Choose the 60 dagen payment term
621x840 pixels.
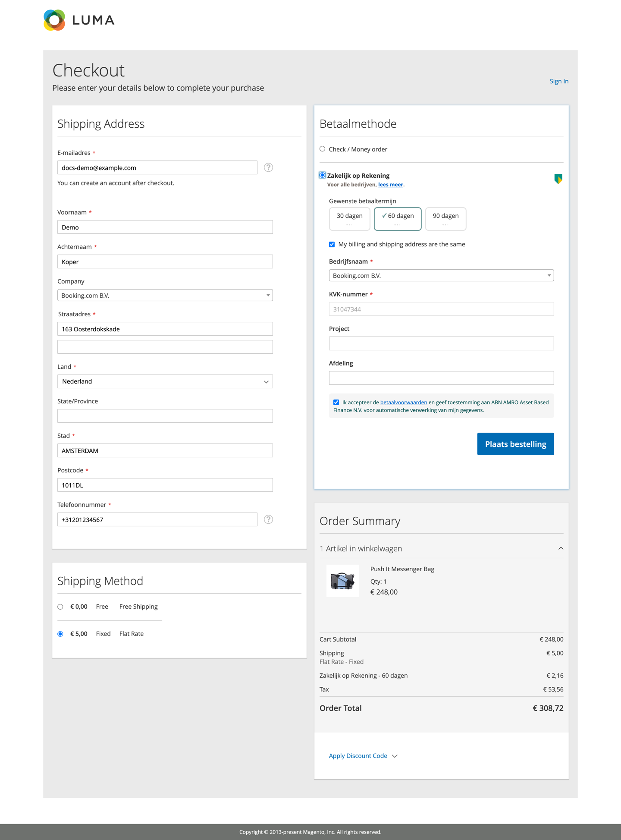coord(398,219)
